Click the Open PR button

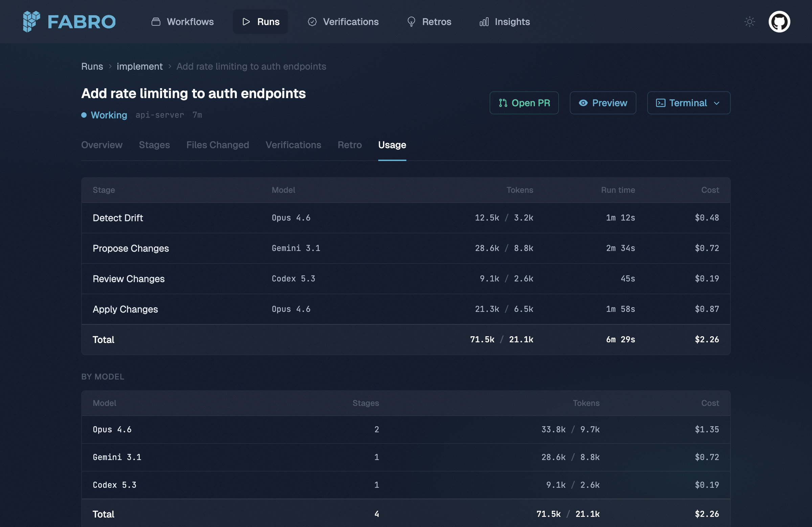coord(524,103)
